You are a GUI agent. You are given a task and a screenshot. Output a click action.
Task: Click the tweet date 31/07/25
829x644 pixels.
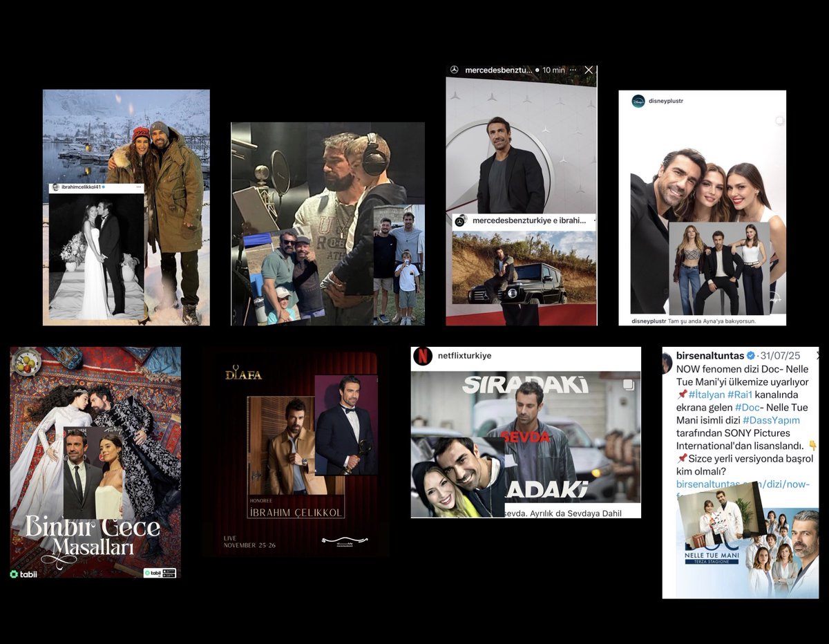[x=780, y=355]
